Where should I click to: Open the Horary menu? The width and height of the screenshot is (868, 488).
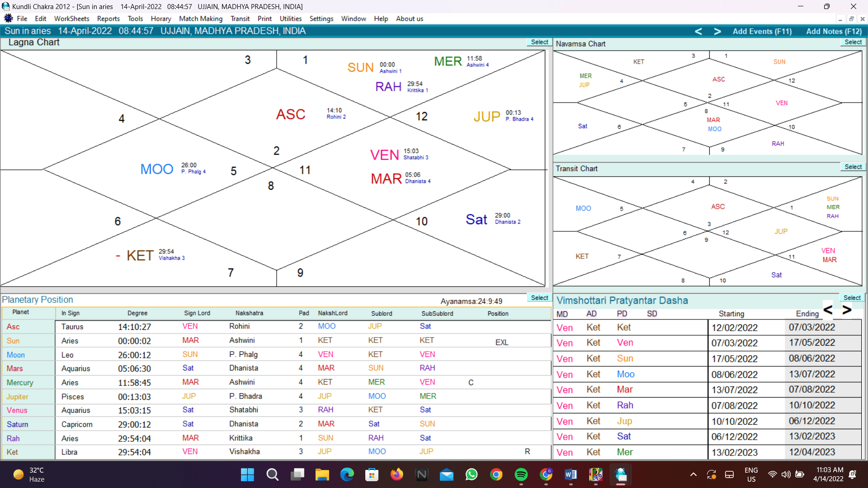tap(161, 19)
